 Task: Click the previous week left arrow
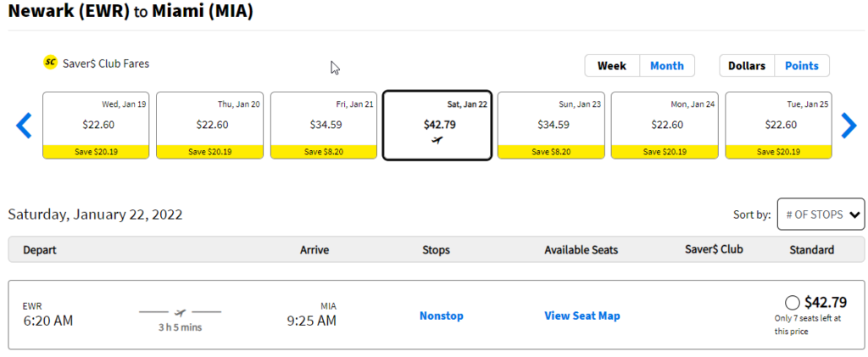point(24,126)
